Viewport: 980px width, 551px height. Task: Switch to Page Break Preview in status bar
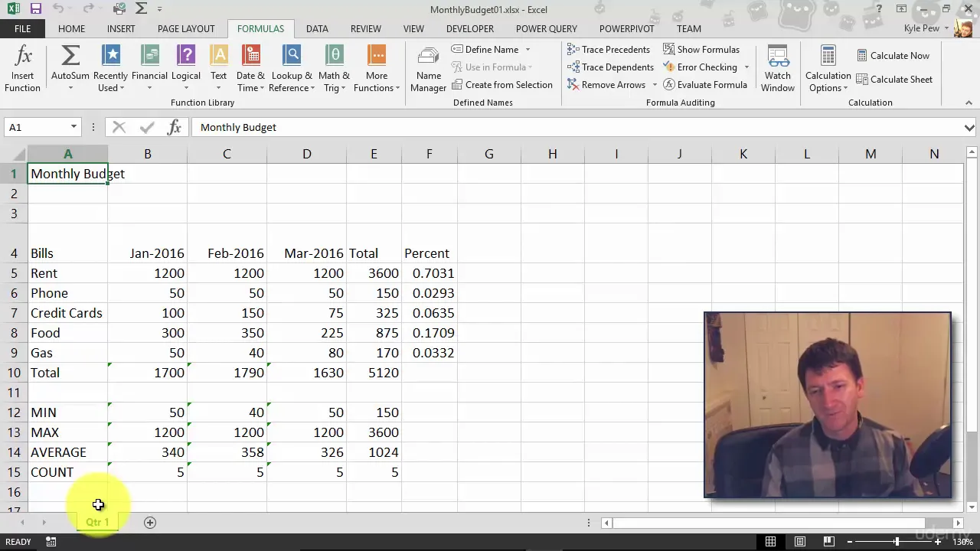click(828, 542)
